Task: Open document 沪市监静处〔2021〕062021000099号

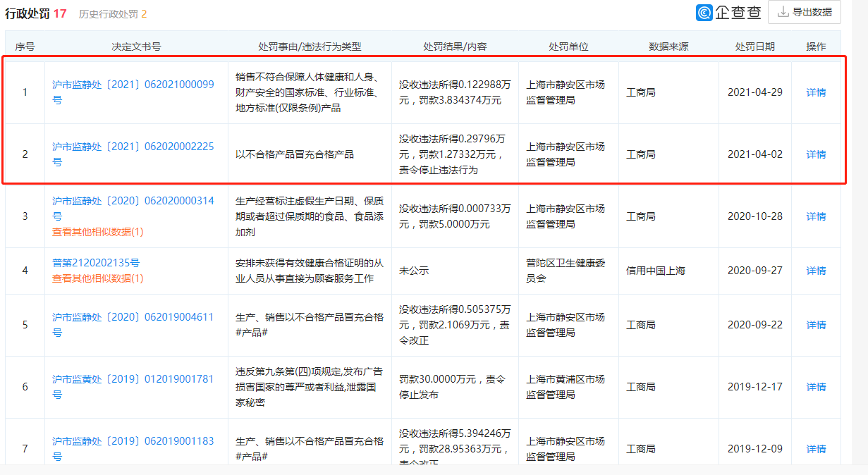Action: [133, 85]
